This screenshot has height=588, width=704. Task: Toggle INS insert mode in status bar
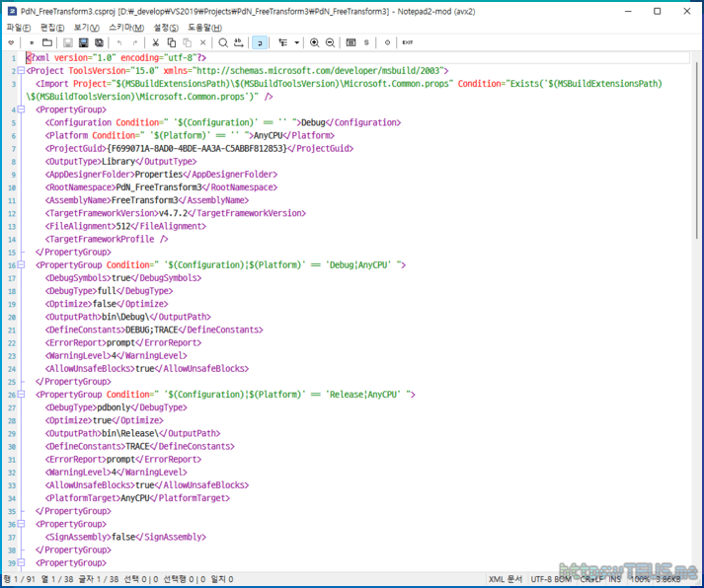click(615, 579)
